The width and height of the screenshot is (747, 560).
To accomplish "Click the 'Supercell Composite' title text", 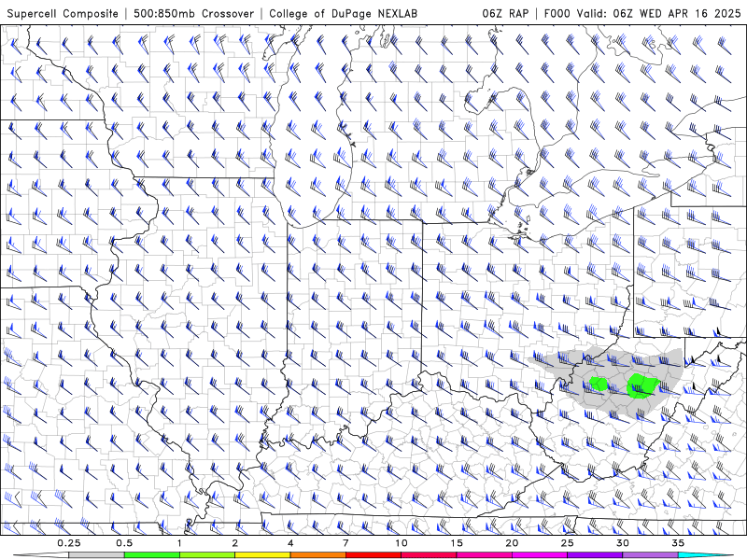I will [63, 13].
